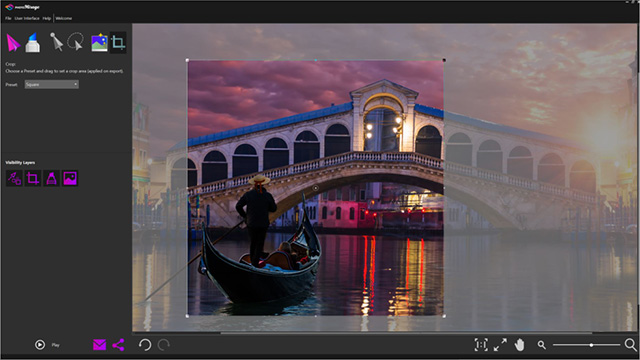Redo the last undone action

(x=164, y=345)
